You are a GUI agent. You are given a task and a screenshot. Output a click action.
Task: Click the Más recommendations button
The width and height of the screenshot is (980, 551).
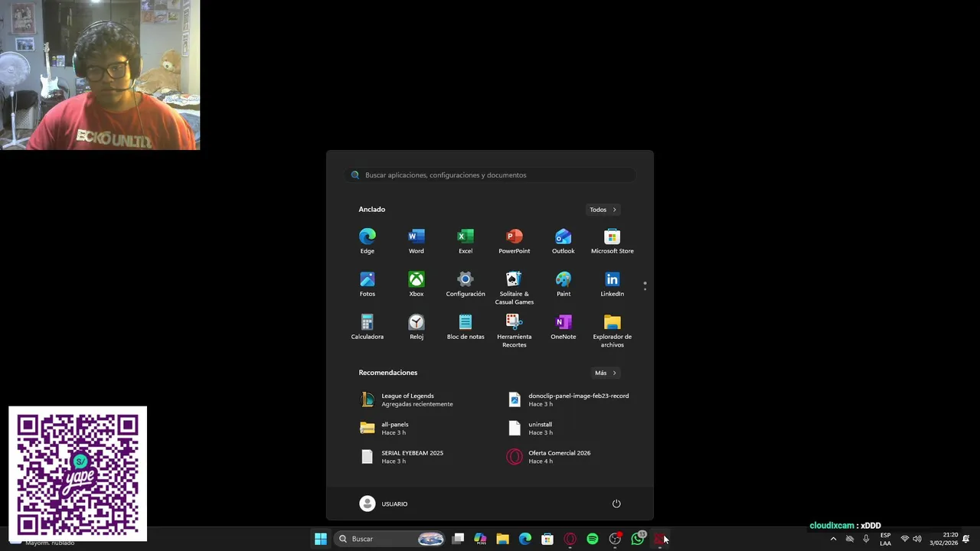[x=606, y=373]
